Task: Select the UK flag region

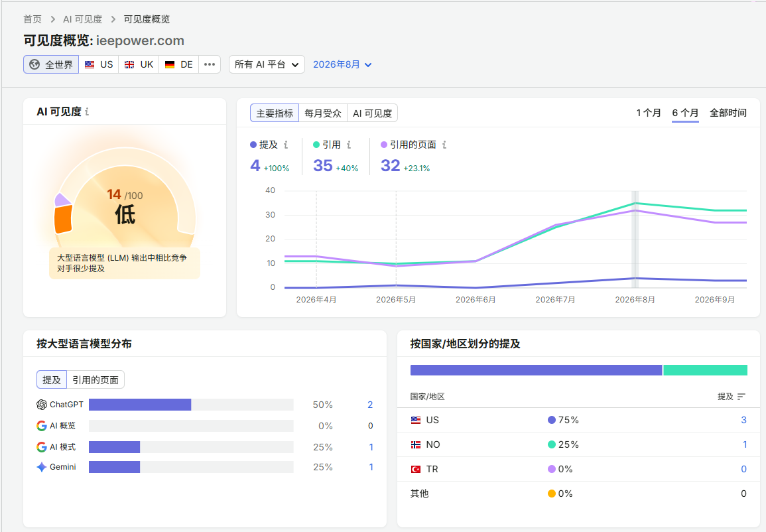Action: click(x=139, y=64)
